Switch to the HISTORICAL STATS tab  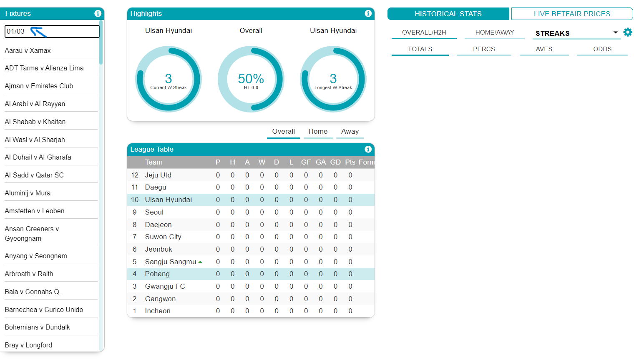tap(448, 14)
